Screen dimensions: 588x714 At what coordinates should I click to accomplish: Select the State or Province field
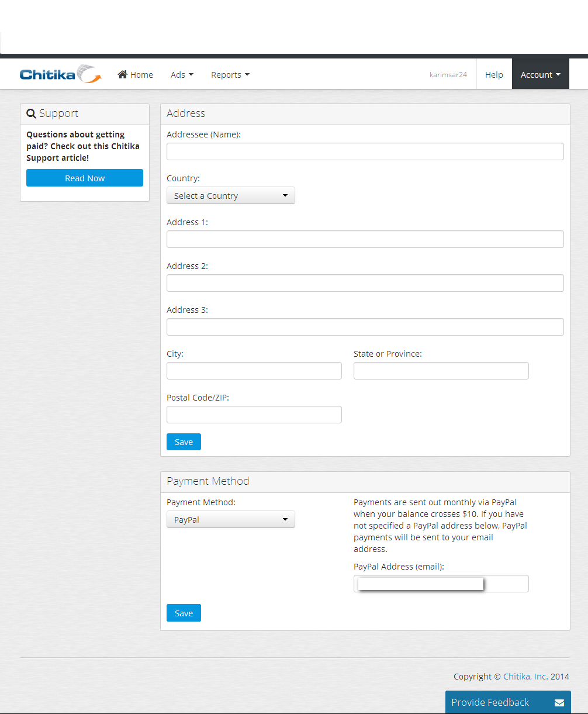click(441, 371)
